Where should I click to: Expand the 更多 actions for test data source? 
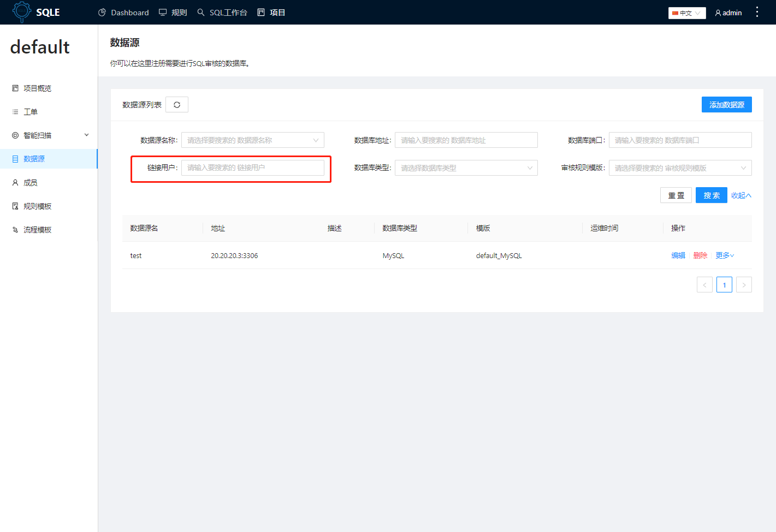point(724,255)
